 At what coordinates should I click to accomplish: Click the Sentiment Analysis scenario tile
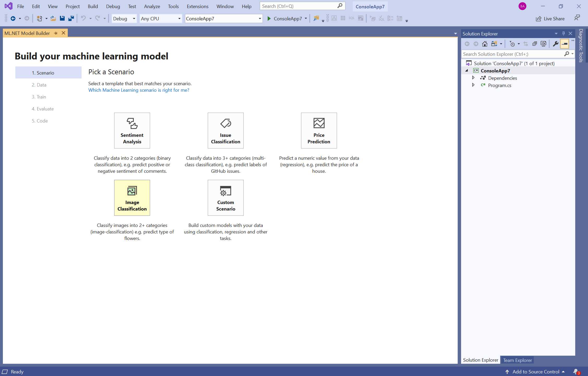[x=132, y=131]
